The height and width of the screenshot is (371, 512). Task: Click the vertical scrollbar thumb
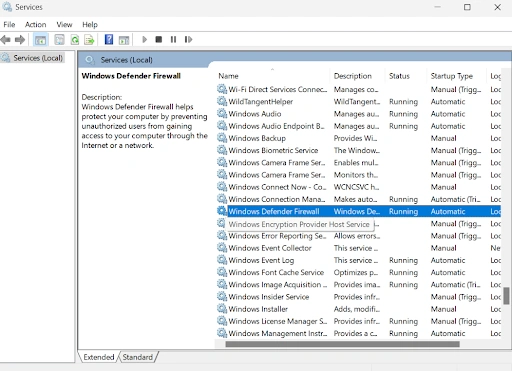click(x=506, y=296)
